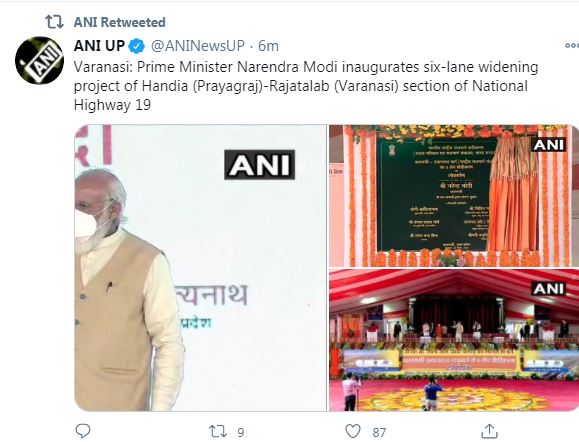
Task: Open the large photo of Modi in mask
Action: coord(201,268)
